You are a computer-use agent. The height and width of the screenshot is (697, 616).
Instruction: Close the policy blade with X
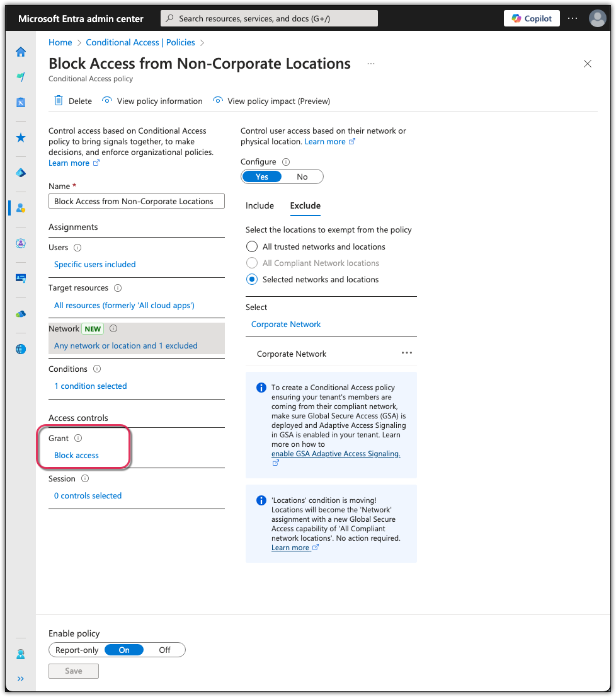coord(587,64)
